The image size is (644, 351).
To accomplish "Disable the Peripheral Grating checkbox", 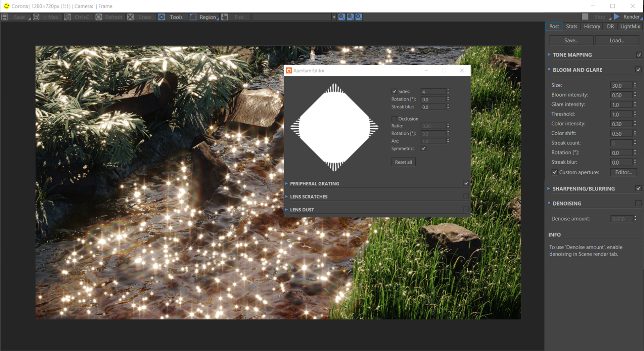I will pyautogui.click(x=466, y=183).
